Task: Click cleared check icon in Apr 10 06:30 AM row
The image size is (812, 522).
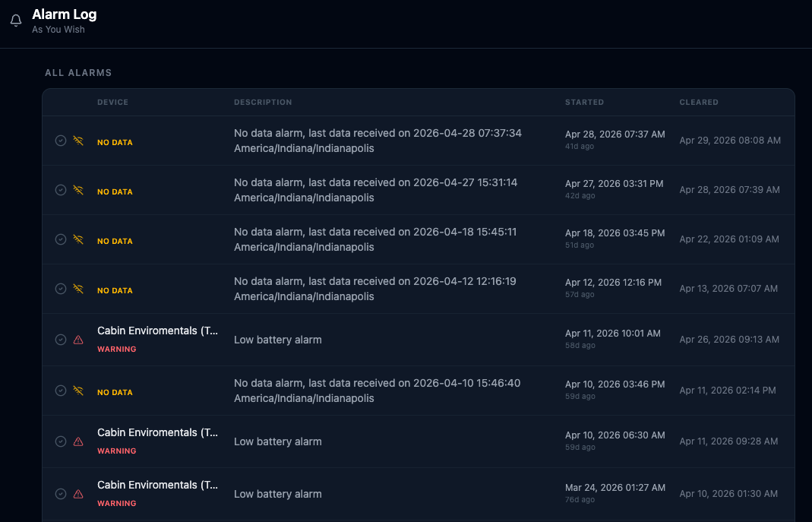Action: pyautogui.click(x=61, y=441)
